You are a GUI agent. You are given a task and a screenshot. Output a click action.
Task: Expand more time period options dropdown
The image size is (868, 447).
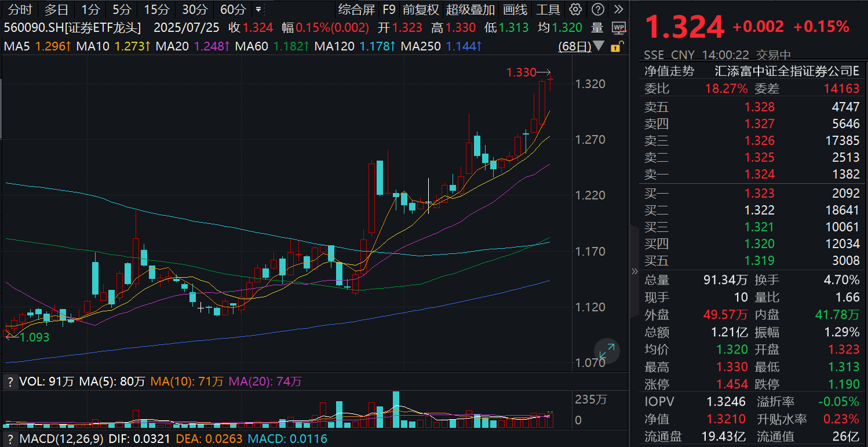(258, 9)
